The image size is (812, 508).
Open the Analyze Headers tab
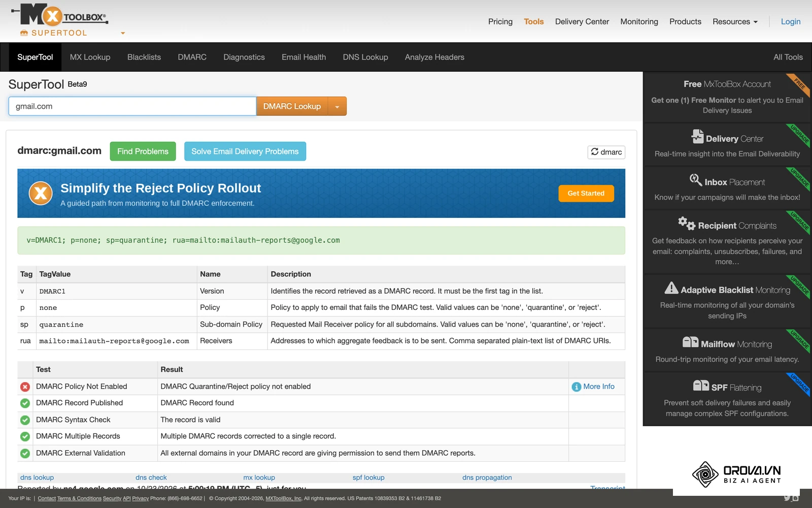pos(434,57)
